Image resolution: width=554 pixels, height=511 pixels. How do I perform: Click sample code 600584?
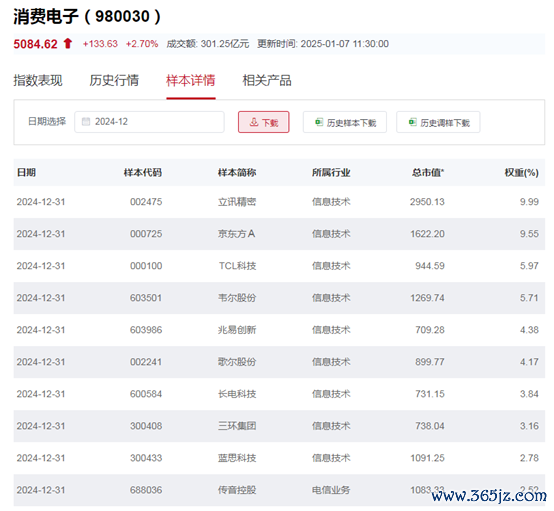coord(146,394)
